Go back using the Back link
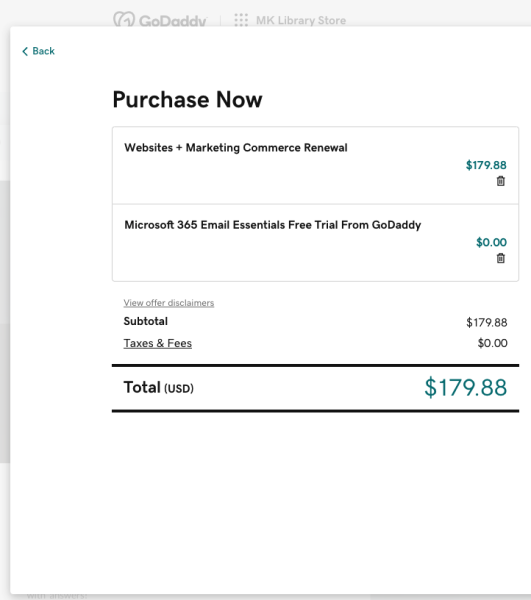531x600 pixels. [38, 51]
